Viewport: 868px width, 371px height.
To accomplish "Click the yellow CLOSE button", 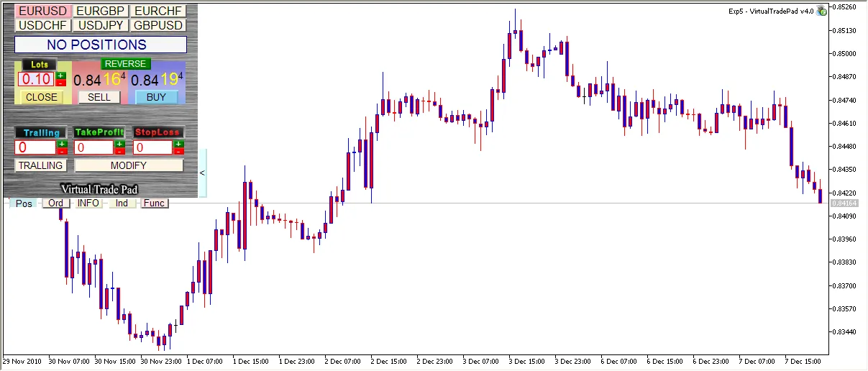I will pos(41,97).
